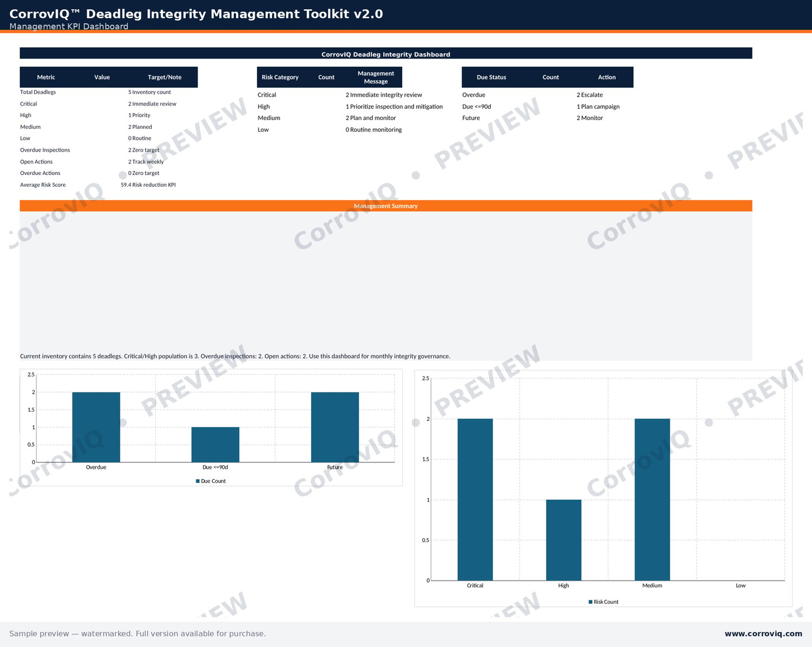812x647 pixels.
Task: Select the 'Overdue' cell under Due Status
Action: click(x=474, y=95)
